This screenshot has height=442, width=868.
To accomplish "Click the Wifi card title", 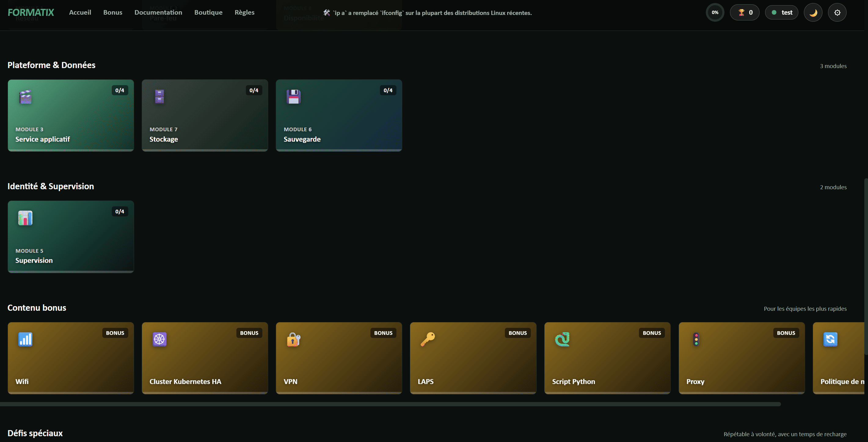I will (x=22, y=382).
